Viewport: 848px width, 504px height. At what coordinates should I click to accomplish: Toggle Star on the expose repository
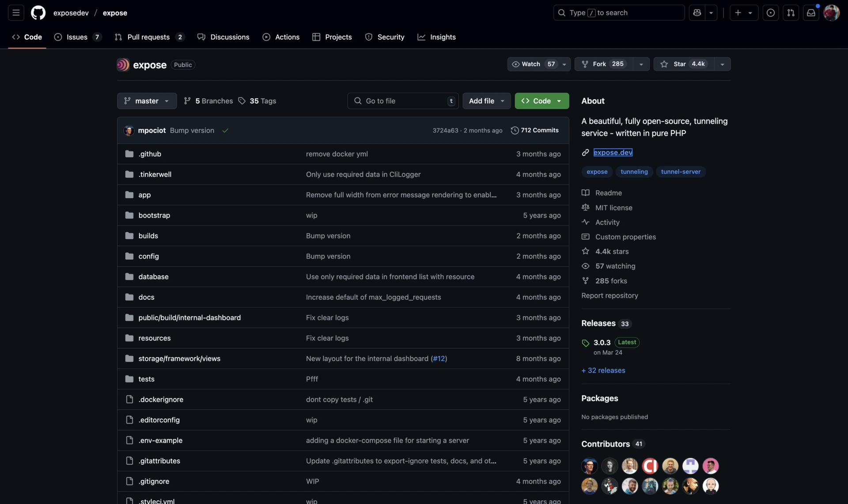684,64
